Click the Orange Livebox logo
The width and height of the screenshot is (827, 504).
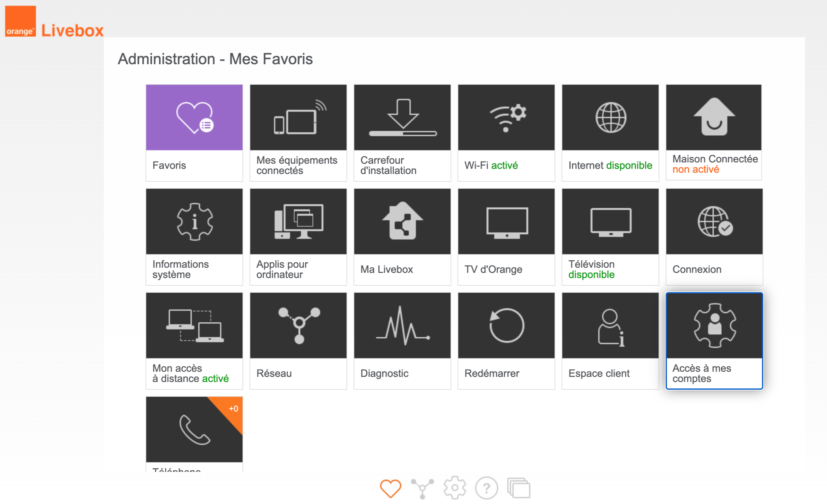tap(54, 22)
